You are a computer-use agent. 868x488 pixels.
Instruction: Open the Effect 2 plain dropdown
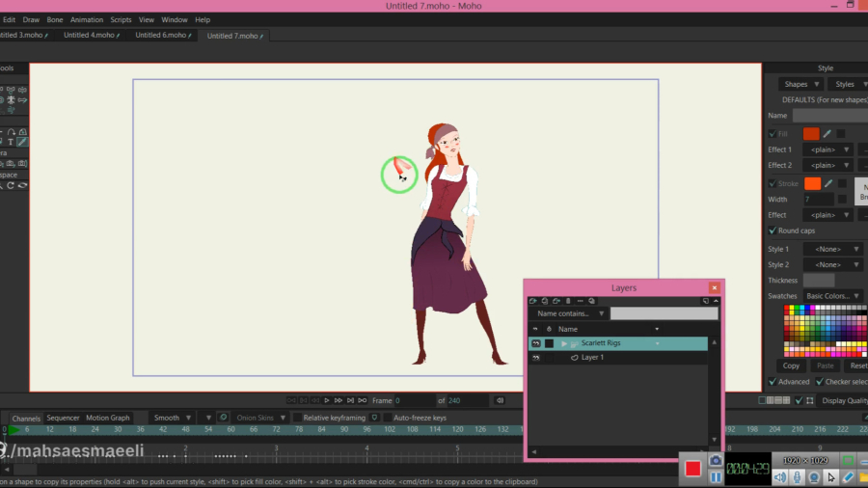pyautogui.click(x=828, y=166)
